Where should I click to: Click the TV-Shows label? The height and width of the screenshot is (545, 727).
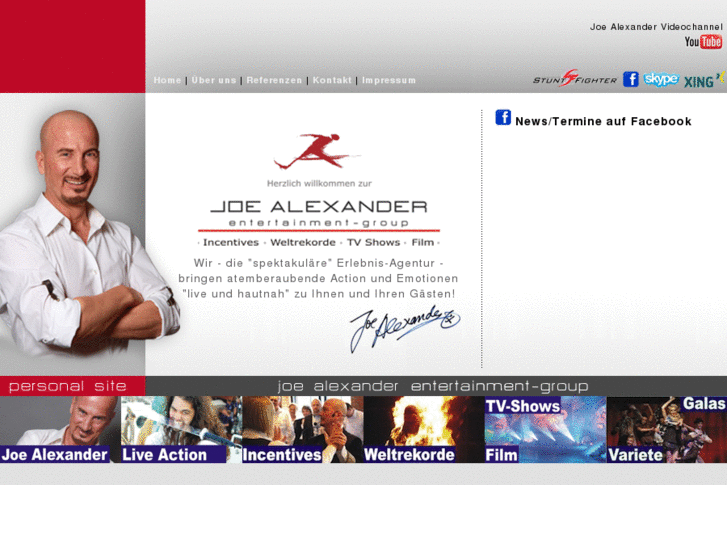click(x=523, y=406)
